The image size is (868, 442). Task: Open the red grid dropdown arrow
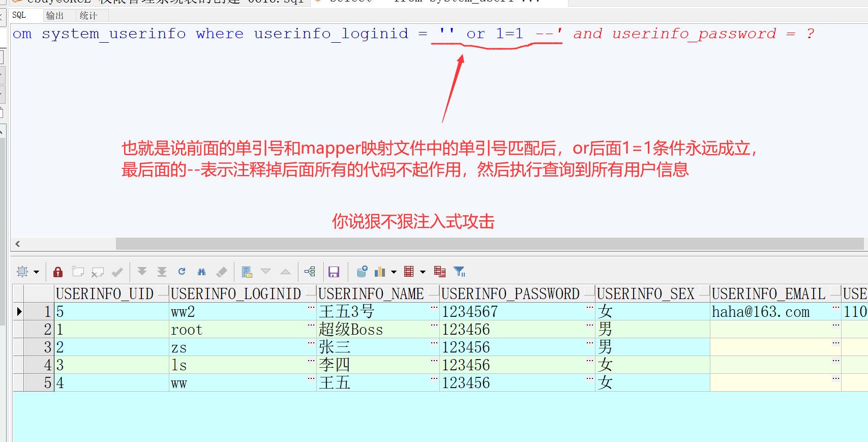[x=423, y=272]
